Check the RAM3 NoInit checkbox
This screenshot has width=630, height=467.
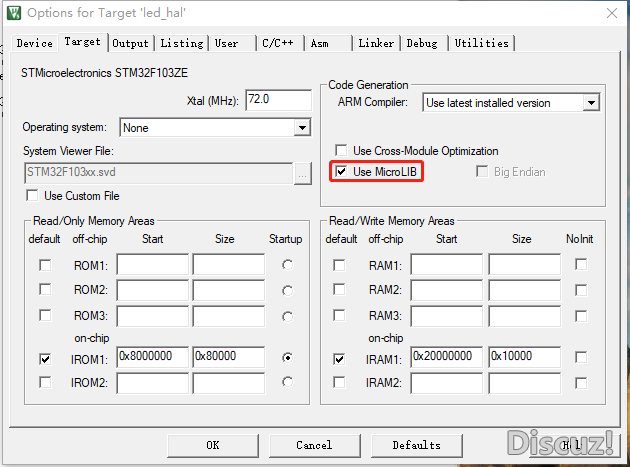[x=581, y=316]
